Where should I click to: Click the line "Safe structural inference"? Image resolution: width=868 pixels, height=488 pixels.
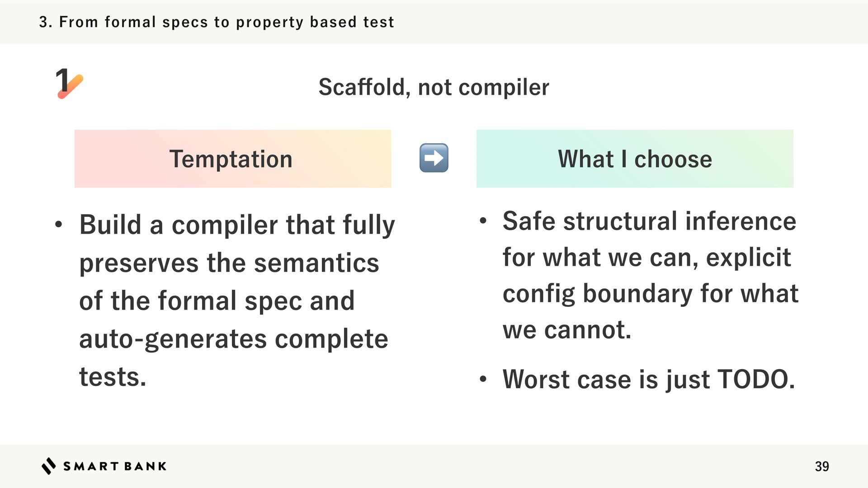[x=649, y=221]
